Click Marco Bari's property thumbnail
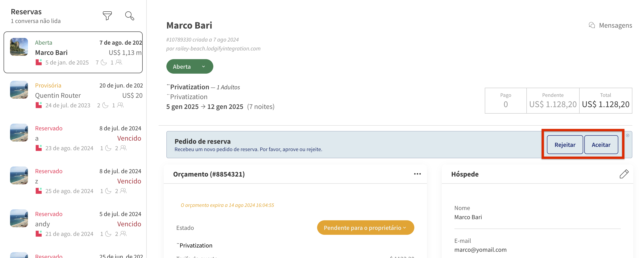The width and height of the screenshot is (644, 258). [19, 47]
